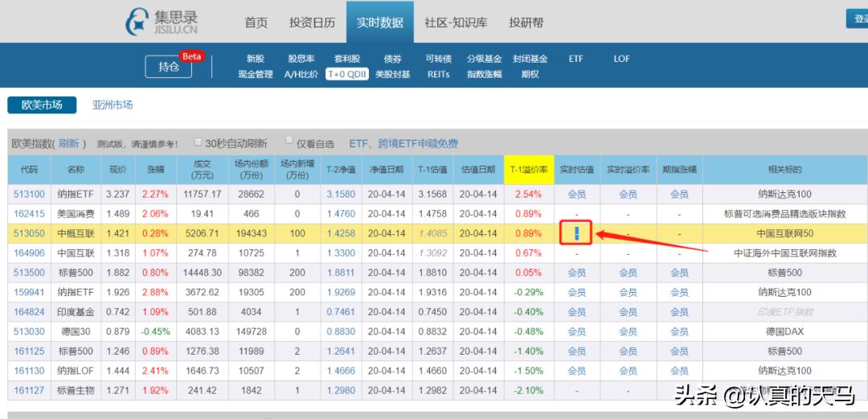Open 社区-知识库 menu item
Viewport: 868px width, 419px height.
pos(457,23)
